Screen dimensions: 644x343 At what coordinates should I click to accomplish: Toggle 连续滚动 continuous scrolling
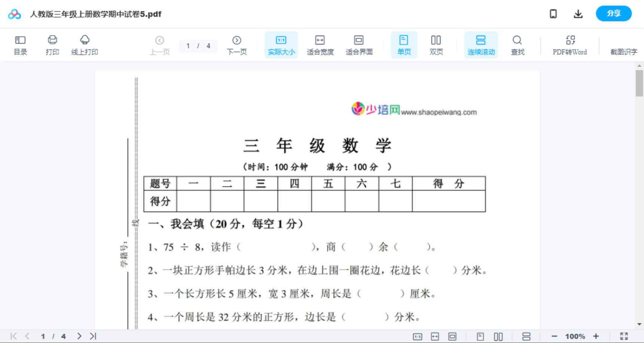[481, 45]
